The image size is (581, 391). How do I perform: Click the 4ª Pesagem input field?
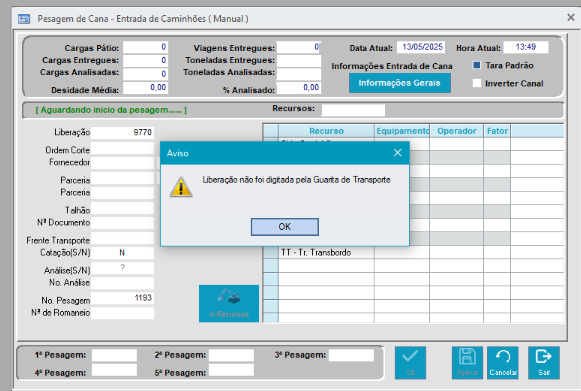(114, 370)
